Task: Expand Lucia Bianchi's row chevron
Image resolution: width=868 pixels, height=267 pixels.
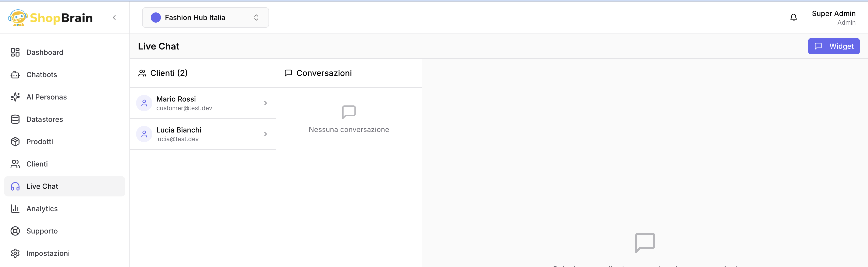Action: click(x=265, y=134)
